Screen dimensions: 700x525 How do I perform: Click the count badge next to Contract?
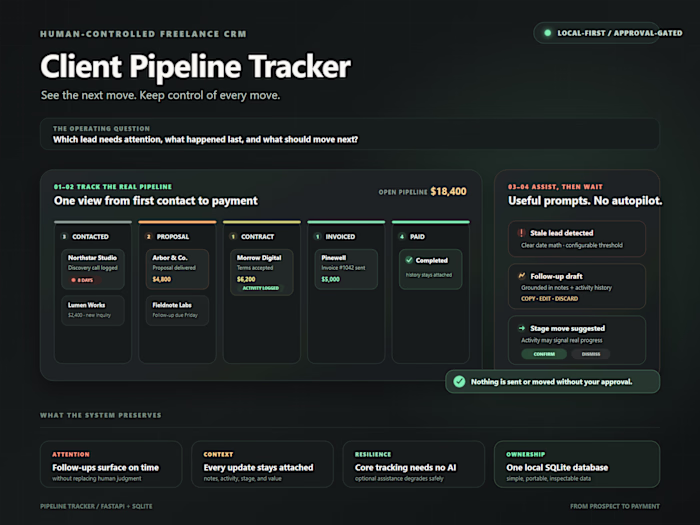click(233, 237)
